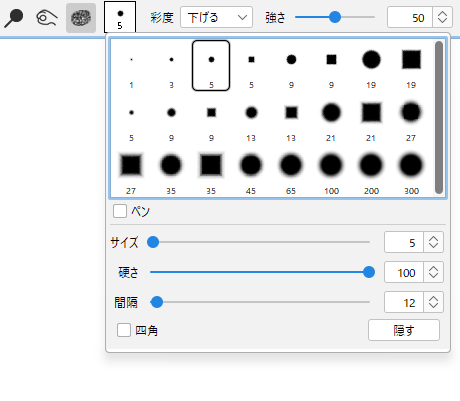The width and height of the screenshot is (460, 401).
Task: Click the サイズ value stepper arrows
Action: pyautogui.click(x=433, y=242)
